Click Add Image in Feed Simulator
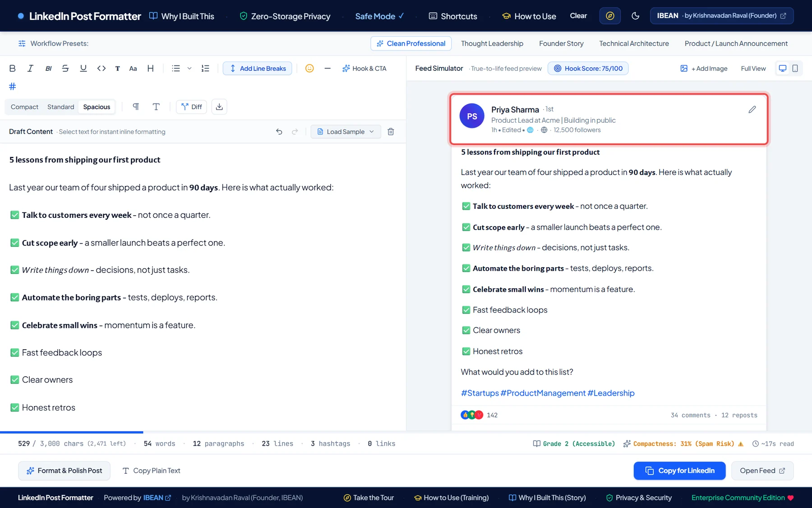 pyautogui.click(x=704, y=69)
